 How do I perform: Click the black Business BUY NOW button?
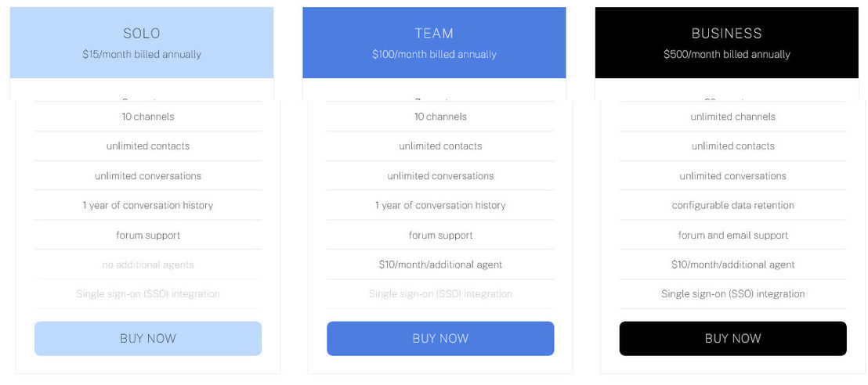pyautogui.click(x=732, y=339)
